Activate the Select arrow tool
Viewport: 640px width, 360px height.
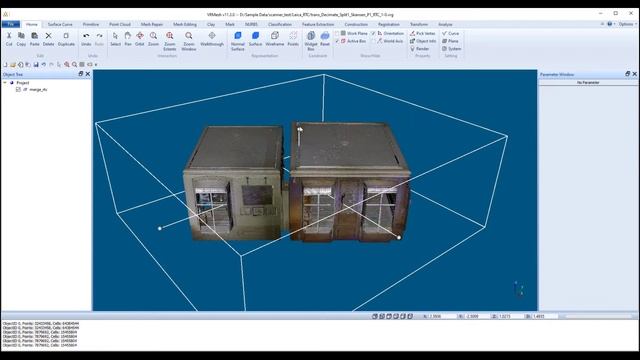(116, 39)
